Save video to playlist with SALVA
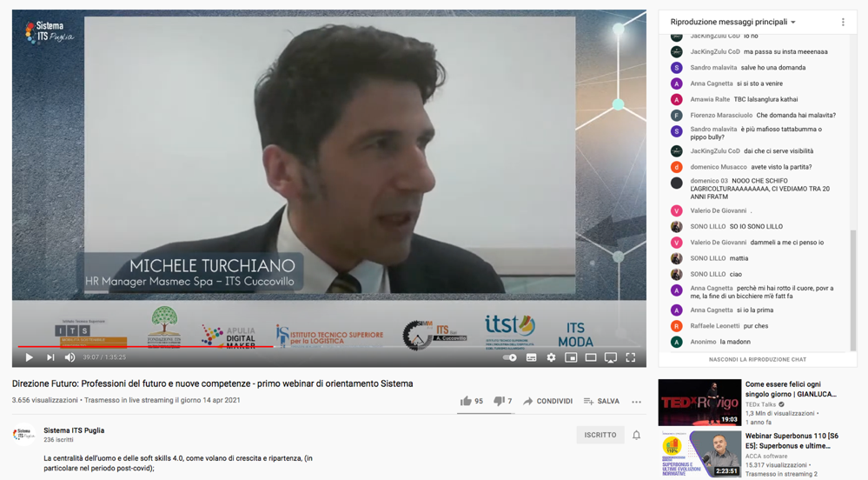 pyautogui.click(x=602, y=401)
